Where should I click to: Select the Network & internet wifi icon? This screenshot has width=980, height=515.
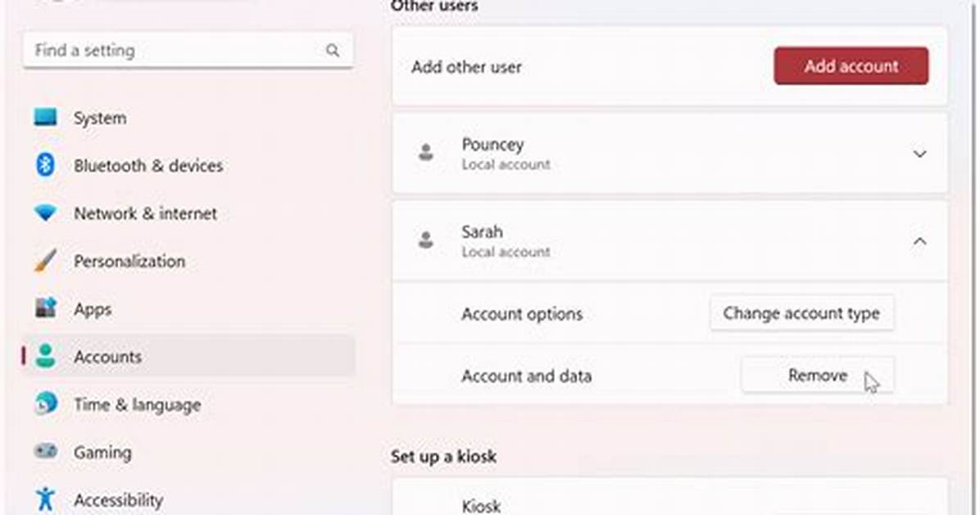[46, 212]
